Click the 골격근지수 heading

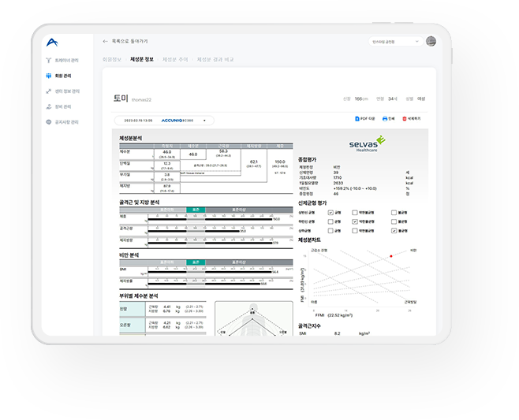[309, 325]
